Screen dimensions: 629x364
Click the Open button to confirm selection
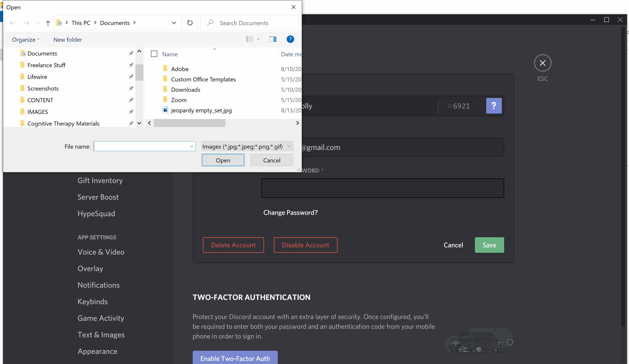click(223, 160)
